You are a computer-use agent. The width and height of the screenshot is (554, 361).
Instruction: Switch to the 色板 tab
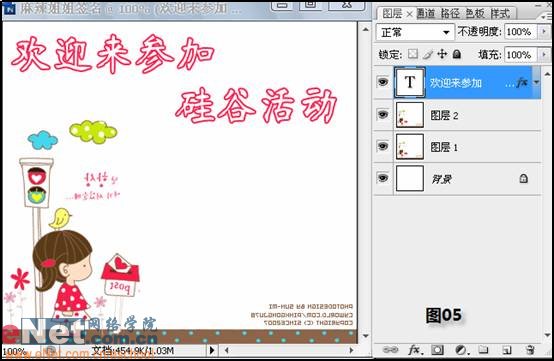(475, 14)
